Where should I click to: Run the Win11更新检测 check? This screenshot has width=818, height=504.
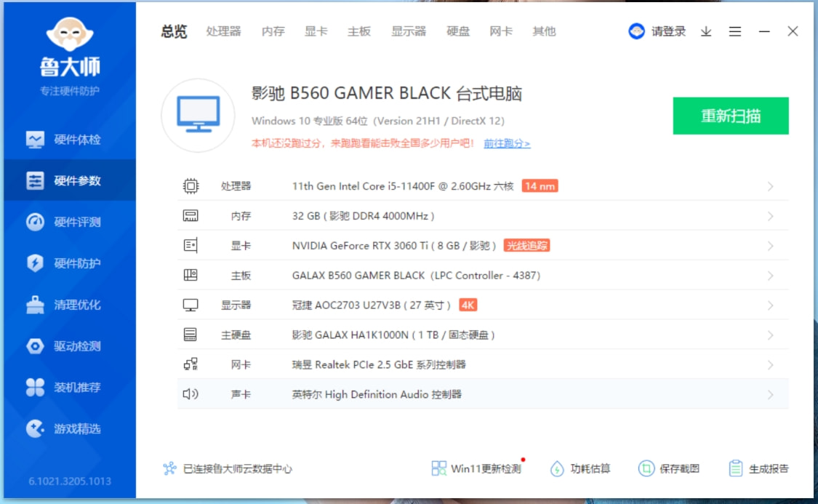coord(480,469)
